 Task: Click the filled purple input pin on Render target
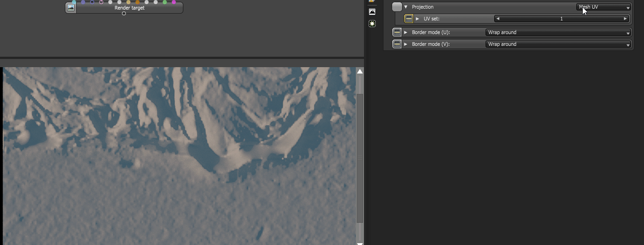point(83,2)
